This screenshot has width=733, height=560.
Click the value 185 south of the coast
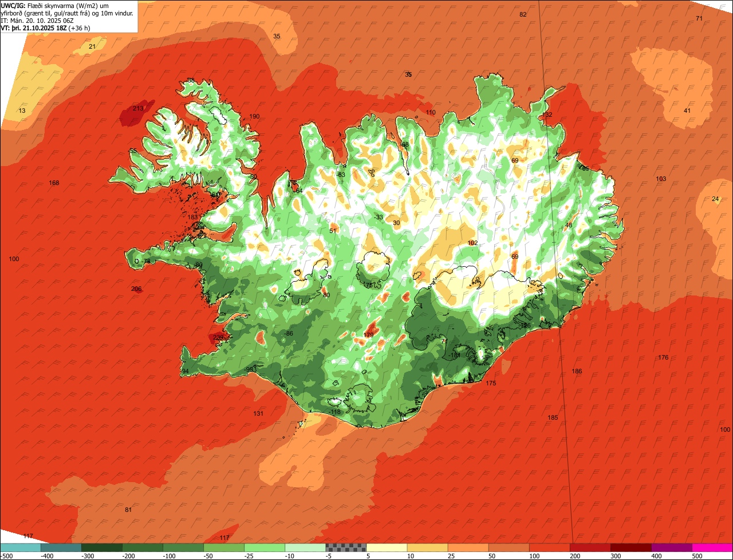click(x=553, y=417)
